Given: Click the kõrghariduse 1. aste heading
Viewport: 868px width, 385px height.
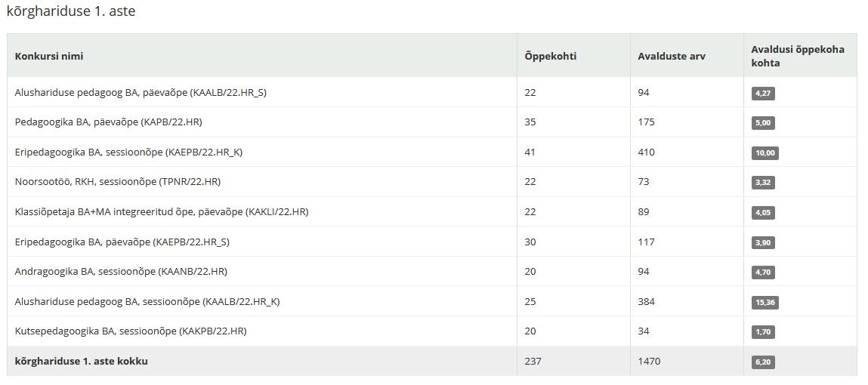Looking at the screenshot, I should coord(71,11).
